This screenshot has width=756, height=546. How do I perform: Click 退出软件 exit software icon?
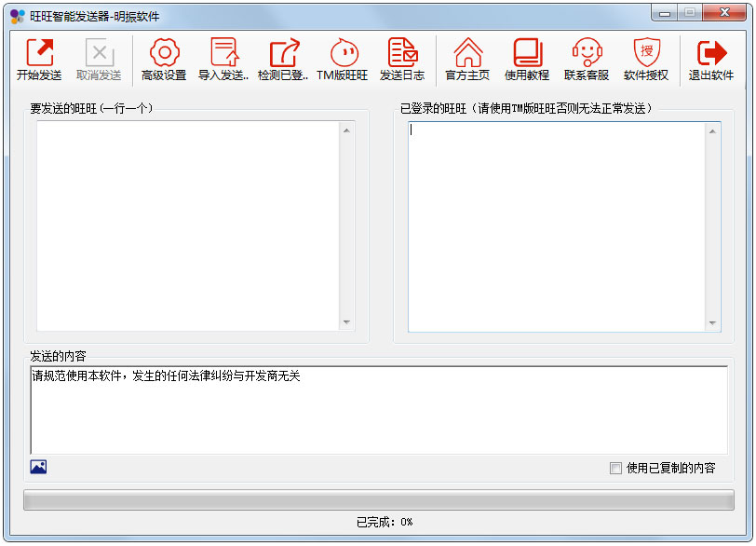(x=711, y=60)
